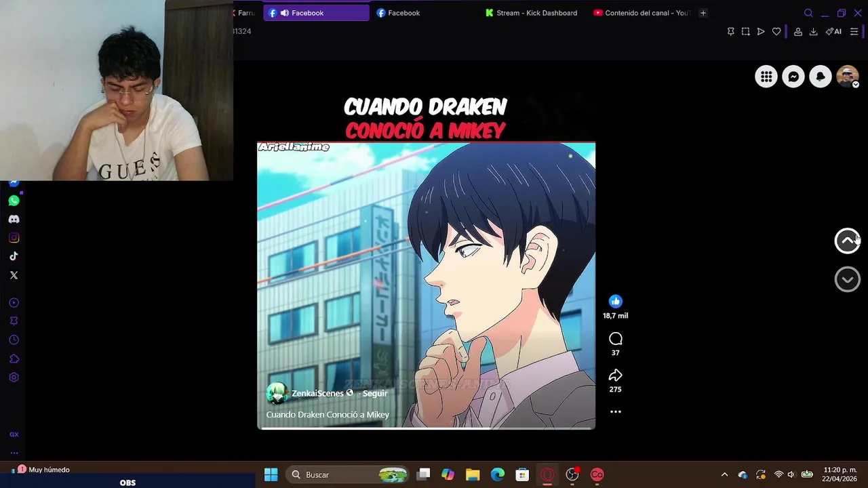Image resolution: width=868 pixels, height=488 pixels.
Task: Switch to Contenido del canal YouTube tab
Action: click(642, 13)
